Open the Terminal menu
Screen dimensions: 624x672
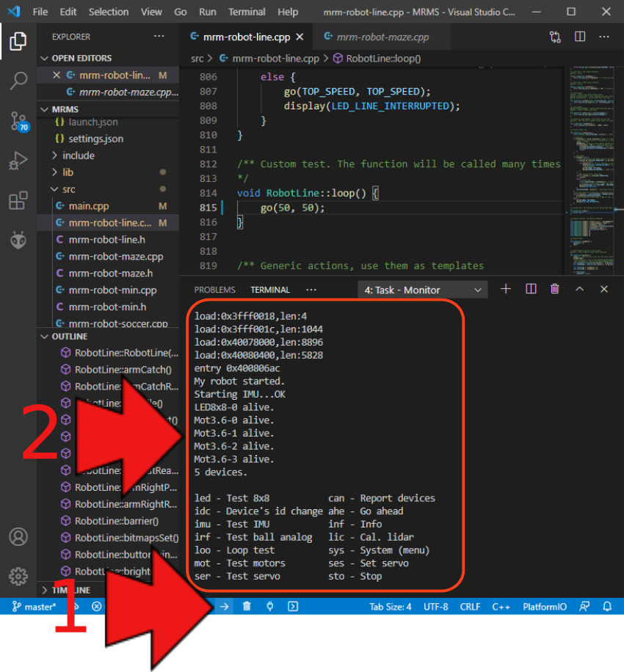[x=247, y=12]
